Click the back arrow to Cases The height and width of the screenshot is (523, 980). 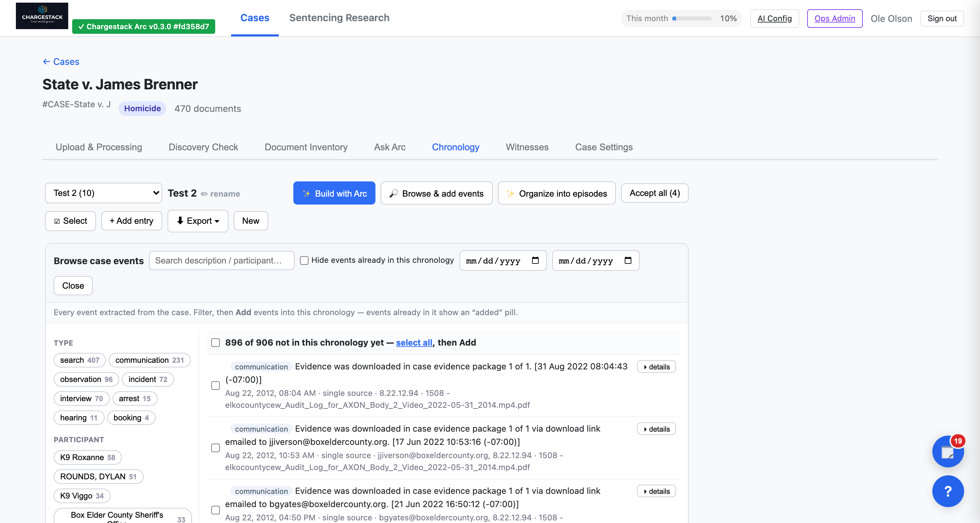[61, 62]
